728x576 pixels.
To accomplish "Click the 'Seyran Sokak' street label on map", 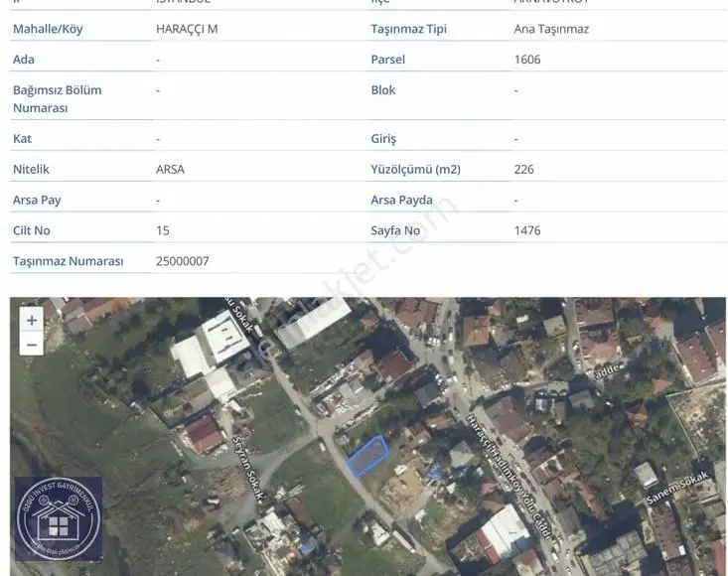I will coord(248,469).
